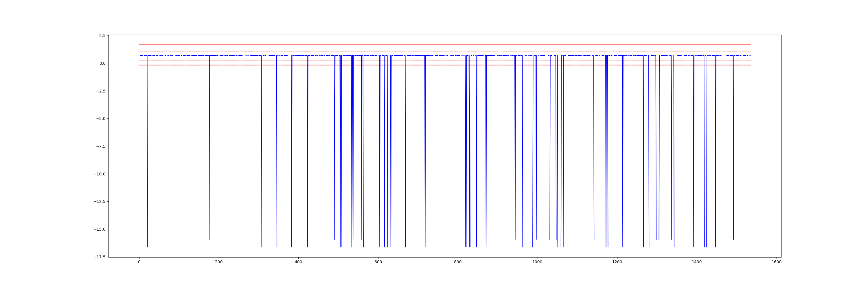Click the y-axis tick label −12.5
The width and height of the screenshot is (868, 289).
click(x=100, y=201)
